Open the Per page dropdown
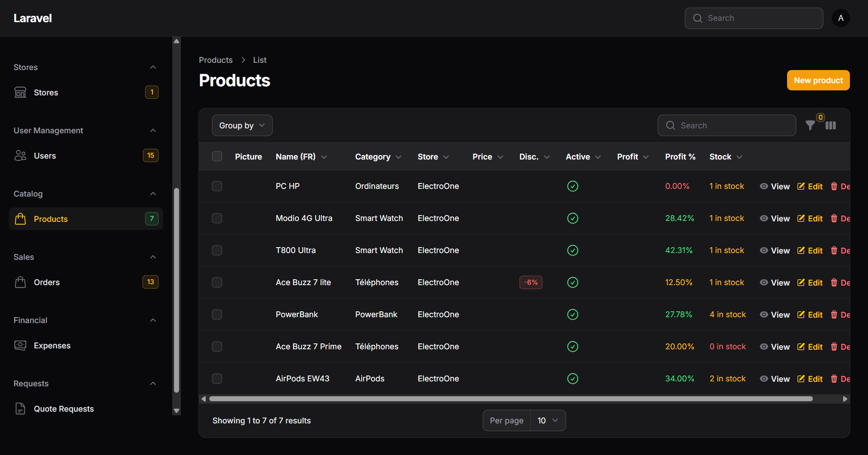The height and width of the screenshot is (455, 868). [x=547, y=420]
